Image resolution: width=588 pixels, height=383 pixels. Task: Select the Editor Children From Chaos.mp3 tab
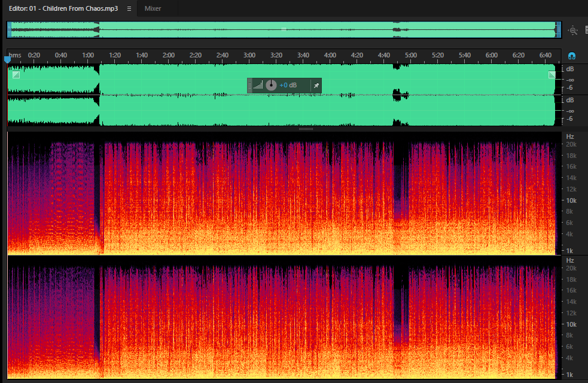coord(63,8)
